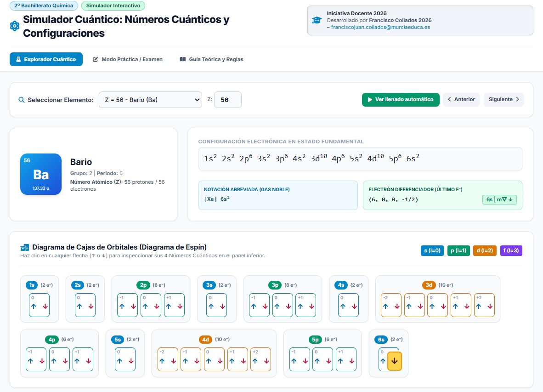This screenshot has height=392, width=543.
Task: Click the up arrow in 2p orbital m=+1
Action: (x=168, y=306)
